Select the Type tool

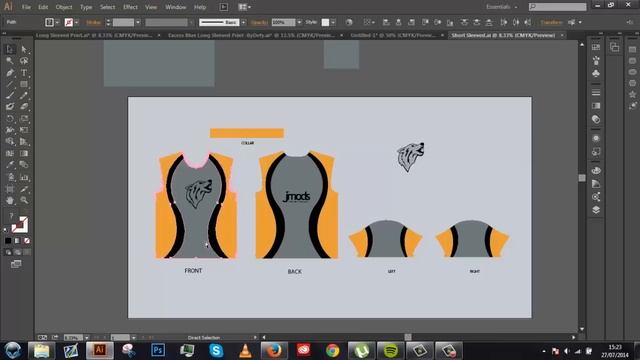pyautogui.click(x=24, y=73)
